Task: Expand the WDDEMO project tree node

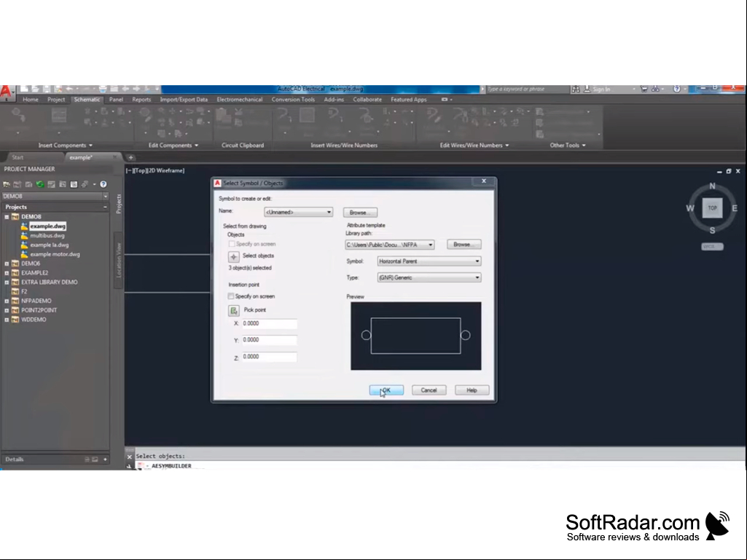Action: 7,320
